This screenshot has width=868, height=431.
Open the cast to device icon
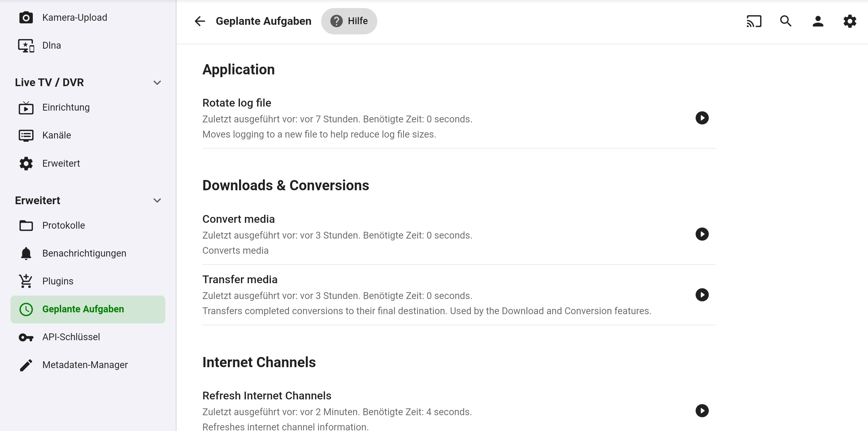point(754,21)
